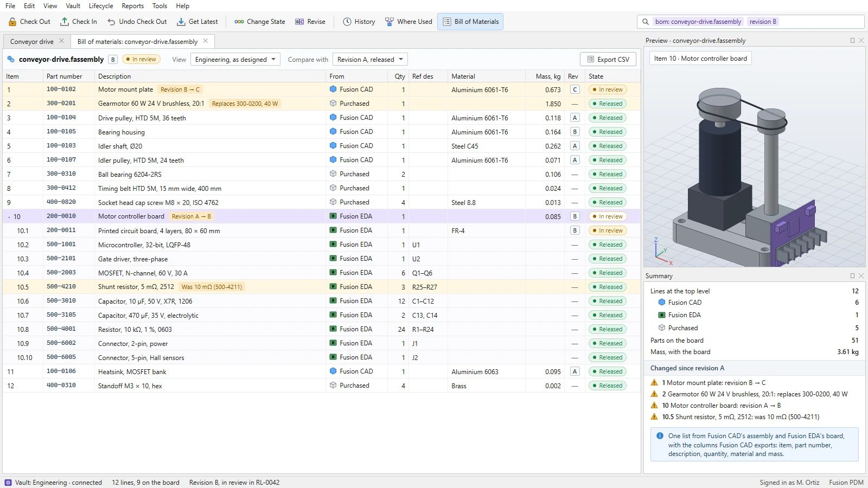Screen dimensions: 868x488
Task: Click the search field with revision B filter
Action: [x=750, y=22]
